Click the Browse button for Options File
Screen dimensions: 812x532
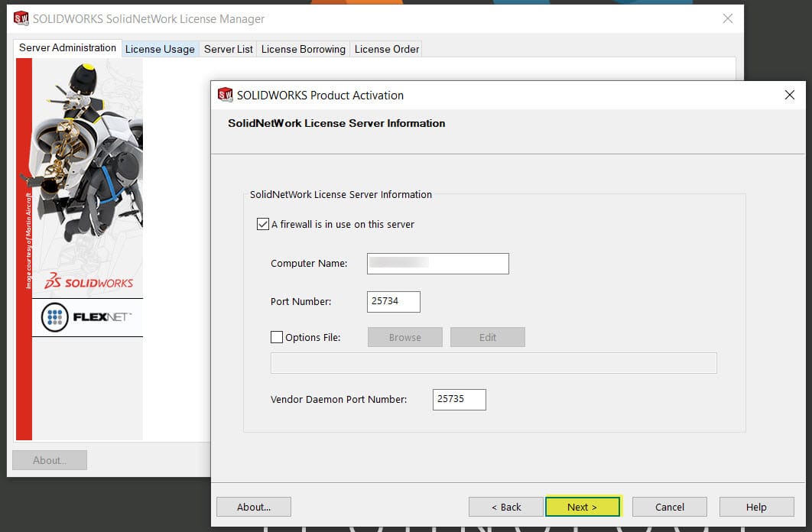tap(405, 337)
